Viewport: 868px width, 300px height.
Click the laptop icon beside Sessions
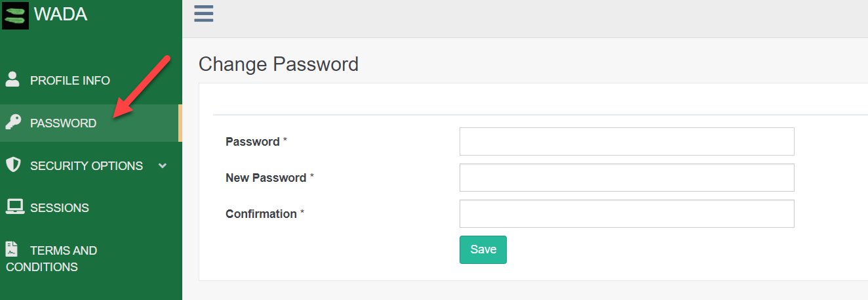pos(15,207)
